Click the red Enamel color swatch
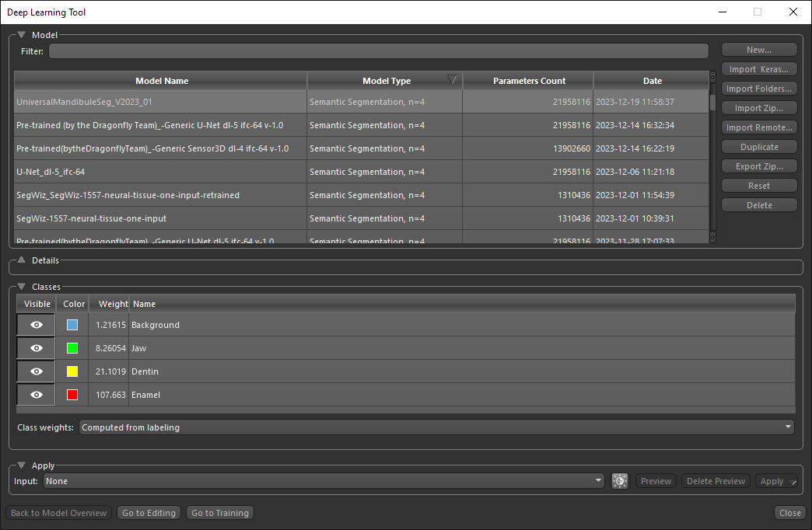 72,395
